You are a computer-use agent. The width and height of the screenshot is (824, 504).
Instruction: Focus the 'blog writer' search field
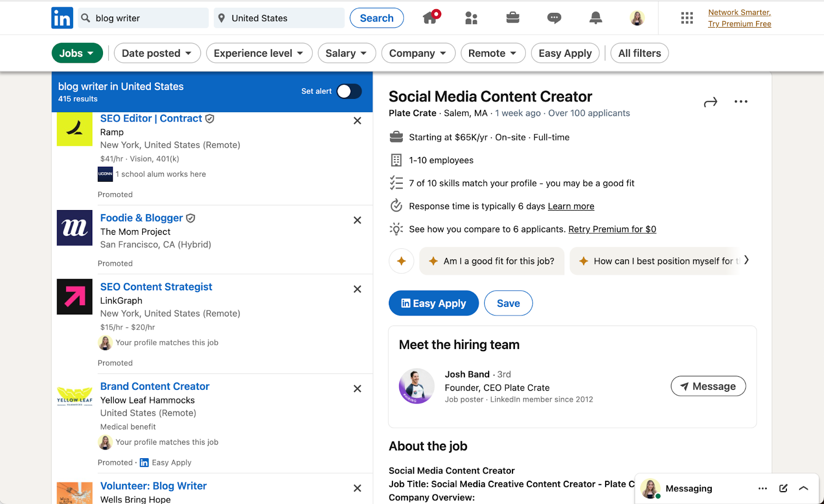144,18
